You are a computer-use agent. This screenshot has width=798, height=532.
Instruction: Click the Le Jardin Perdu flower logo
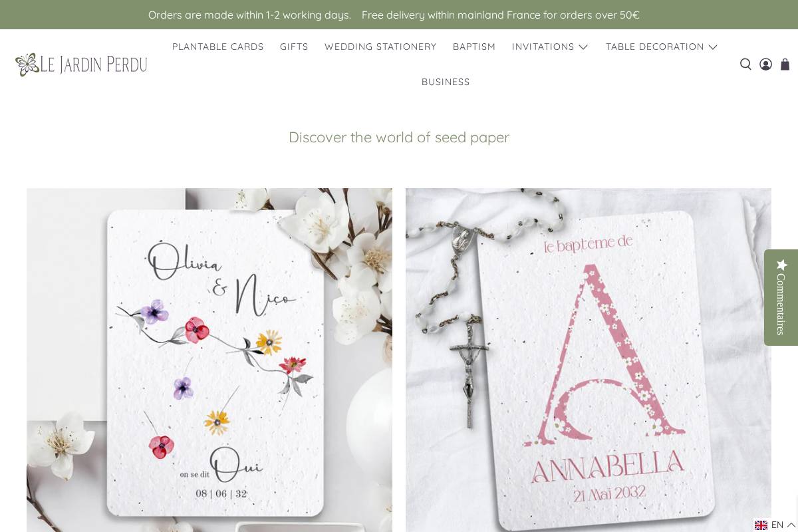[x=27, y=65]
